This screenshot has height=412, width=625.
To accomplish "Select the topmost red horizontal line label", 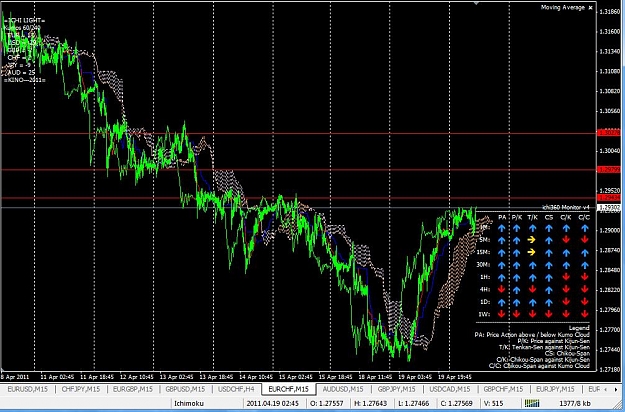I will coord(609,133).
